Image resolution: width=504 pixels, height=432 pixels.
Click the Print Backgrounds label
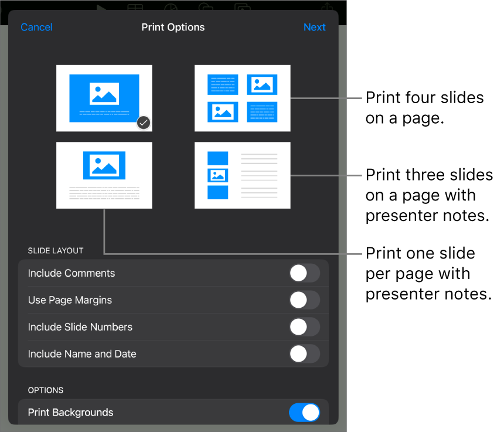70,413
